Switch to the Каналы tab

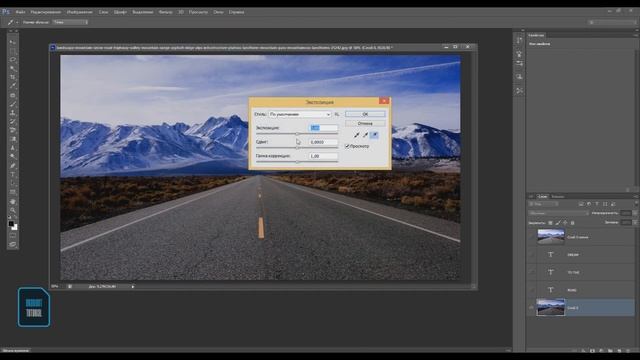558,196
